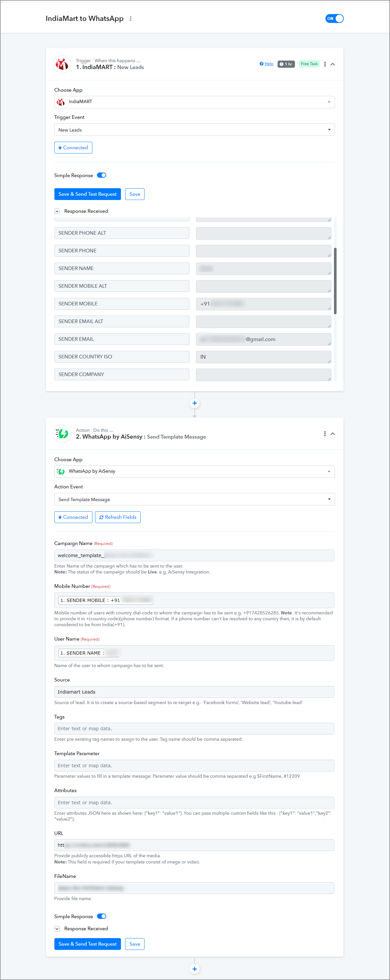Click the User Name mapped field
390x980 pixels.
(x=194, y=653)
